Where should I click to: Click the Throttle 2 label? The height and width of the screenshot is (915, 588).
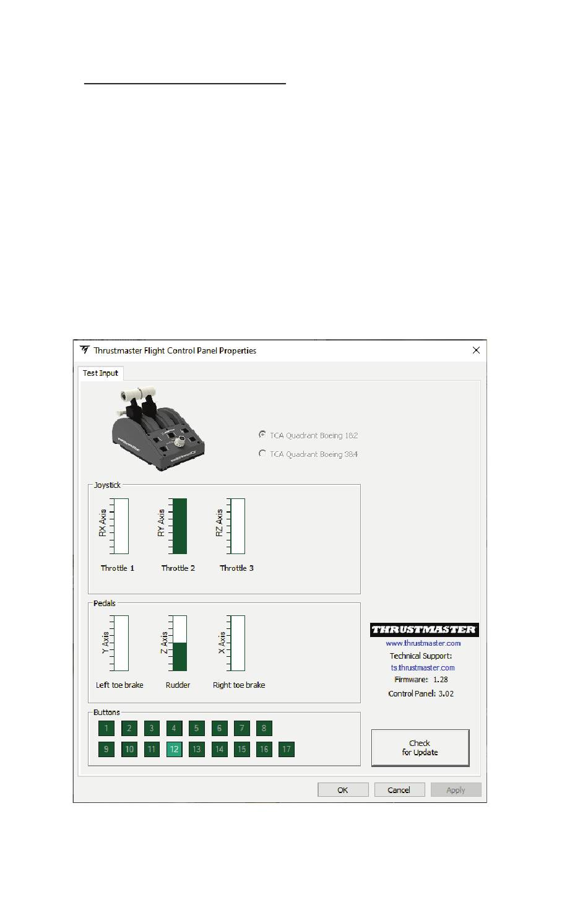tap(178, 568)
